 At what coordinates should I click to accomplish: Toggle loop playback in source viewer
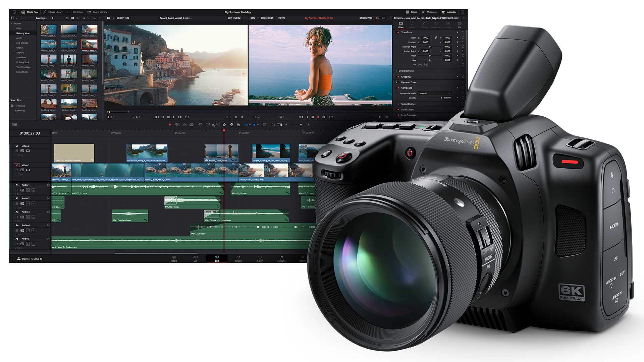187,117
